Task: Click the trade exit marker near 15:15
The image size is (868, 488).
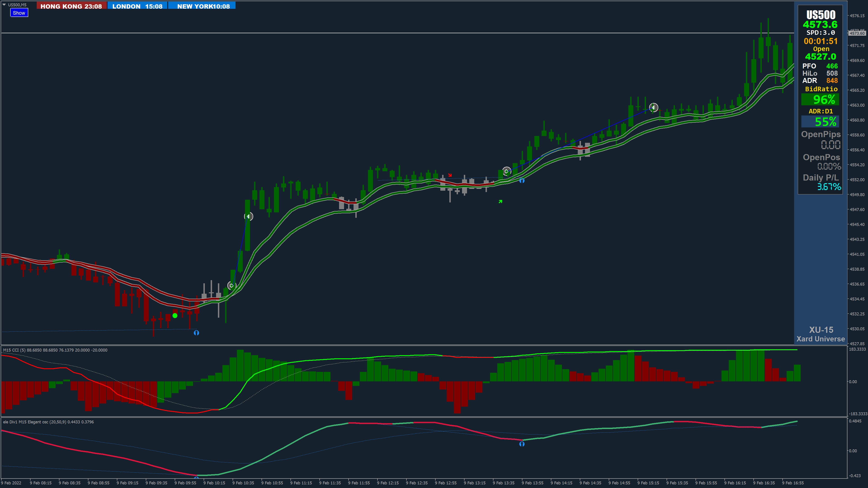Action: point(653,108)
